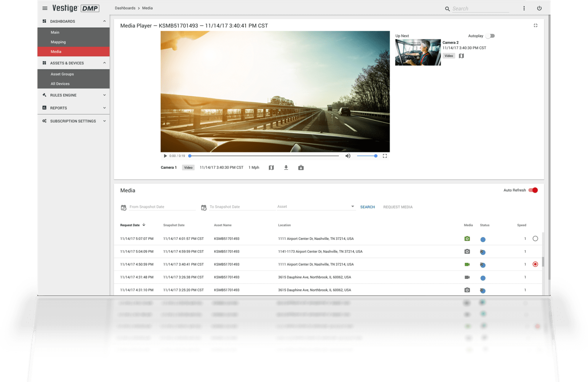Click the Vestige DMP logo
The width and height of the screenshot is (588, 382).
tap(76, 8)
